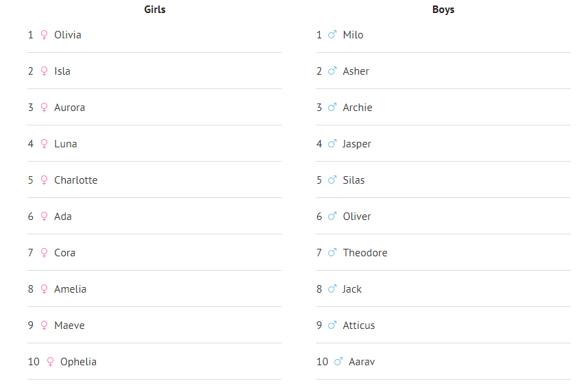This screenshot has width=579, height=392.
Task: Click the male symbol icon beside Theodore
Action: (332, 253)
